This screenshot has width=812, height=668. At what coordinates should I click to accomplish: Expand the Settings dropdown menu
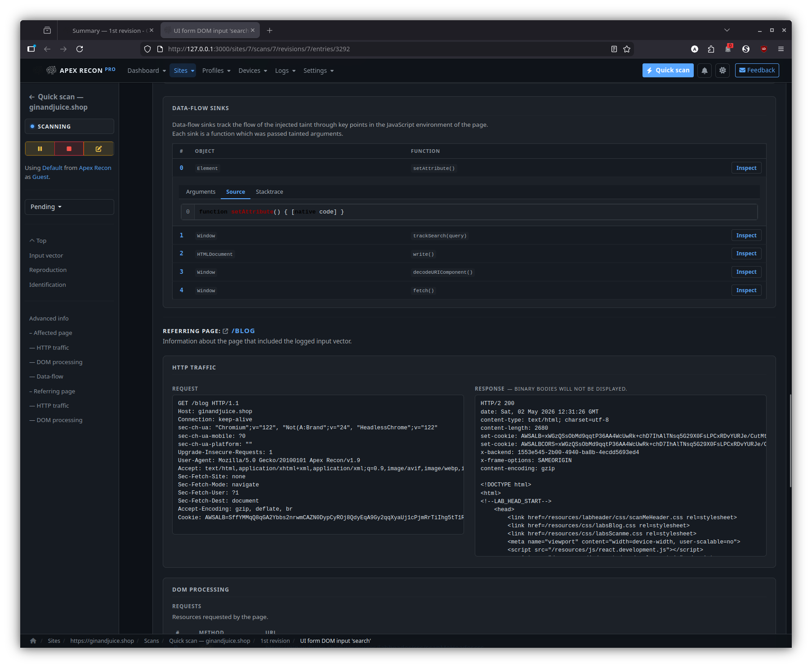click(x=318, y=71)
